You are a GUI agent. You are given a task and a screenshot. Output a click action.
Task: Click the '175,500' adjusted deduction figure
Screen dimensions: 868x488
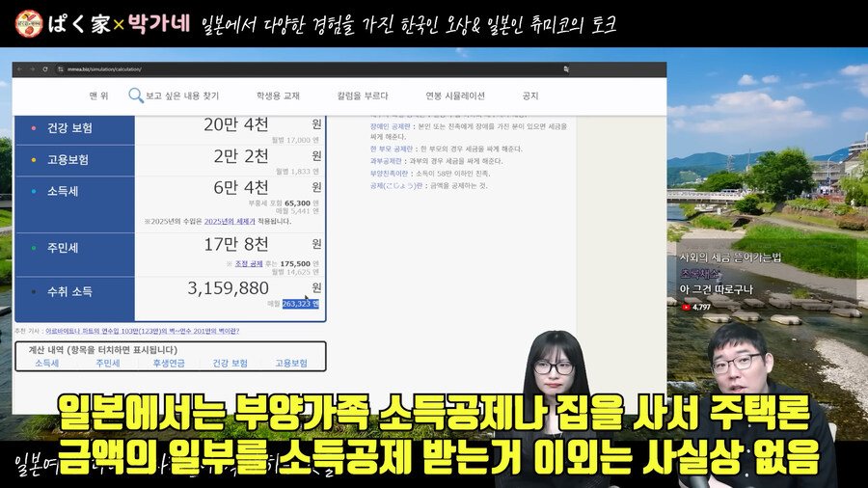point(295,264)
